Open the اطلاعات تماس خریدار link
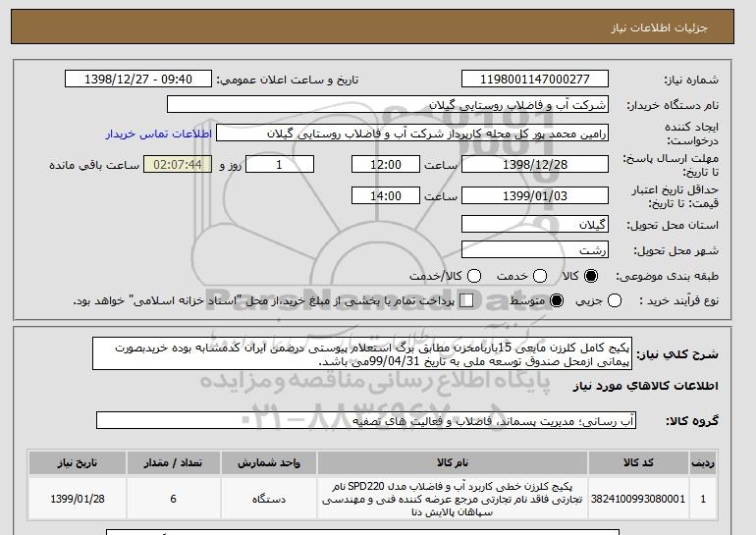 [159, 134]
